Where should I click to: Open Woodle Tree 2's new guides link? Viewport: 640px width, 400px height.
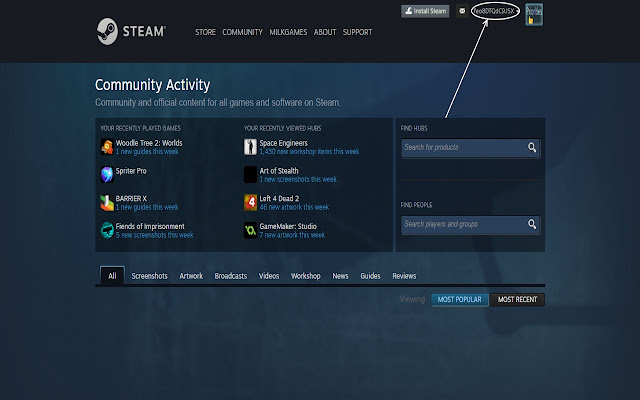click(147, 151)
